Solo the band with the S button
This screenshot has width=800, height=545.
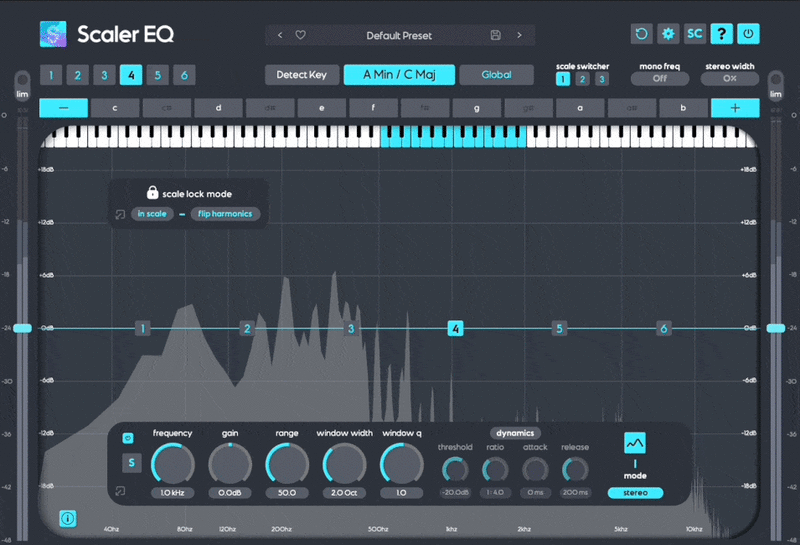(x=130, y=463)
